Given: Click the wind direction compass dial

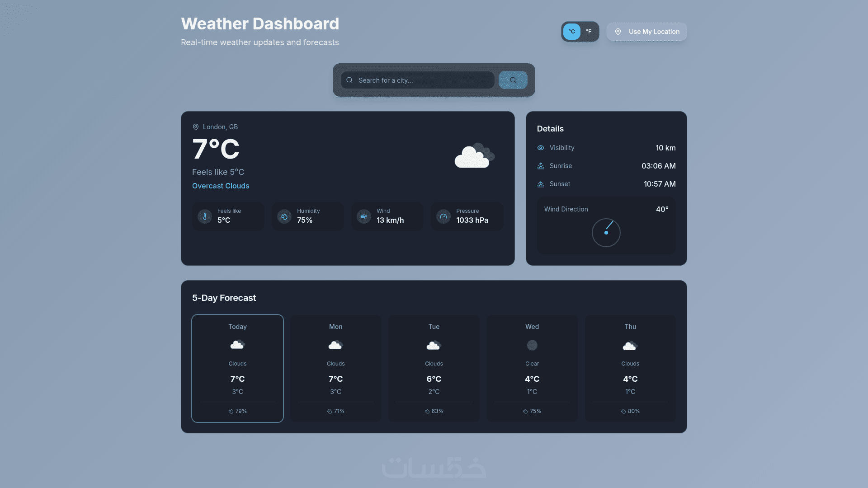Looking at the screenshot, I should (x=606, y=233).
